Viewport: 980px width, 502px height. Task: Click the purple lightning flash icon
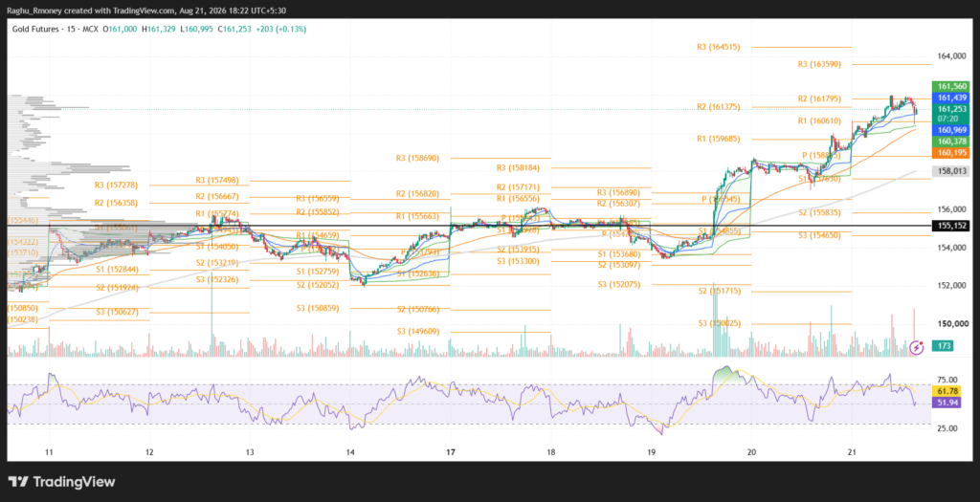tap(917, 346)
